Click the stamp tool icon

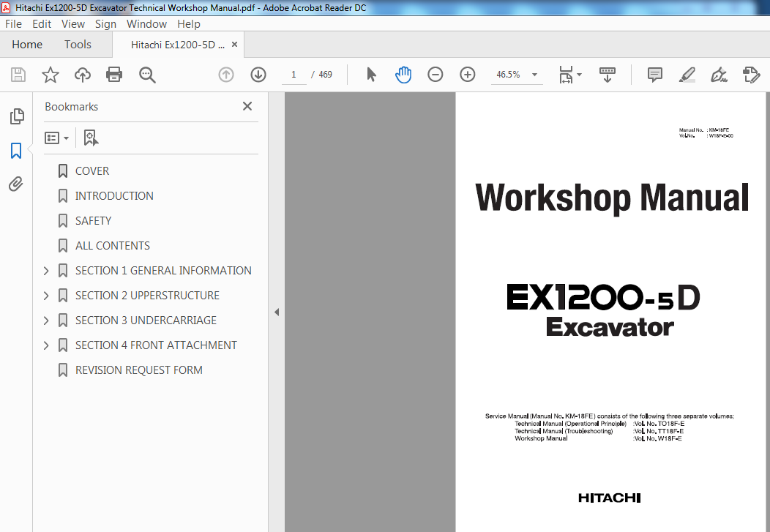click(x=751, y=75)
